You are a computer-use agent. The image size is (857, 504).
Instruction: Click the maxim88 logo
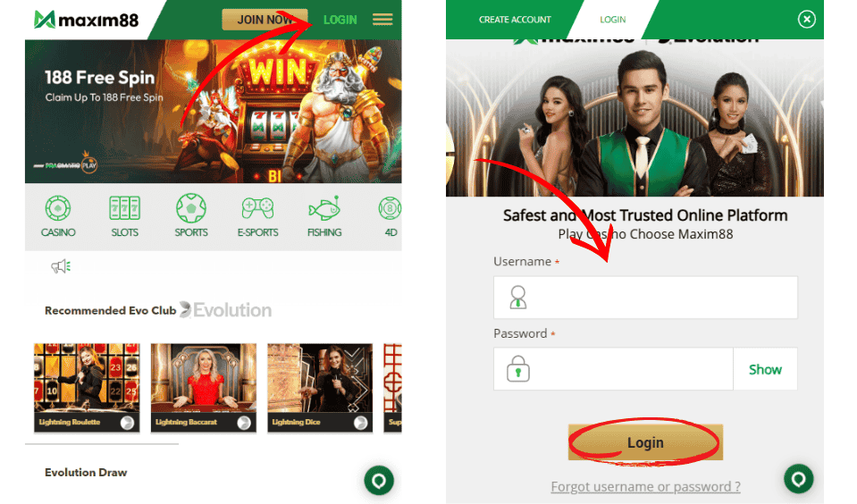click(87, 20)
